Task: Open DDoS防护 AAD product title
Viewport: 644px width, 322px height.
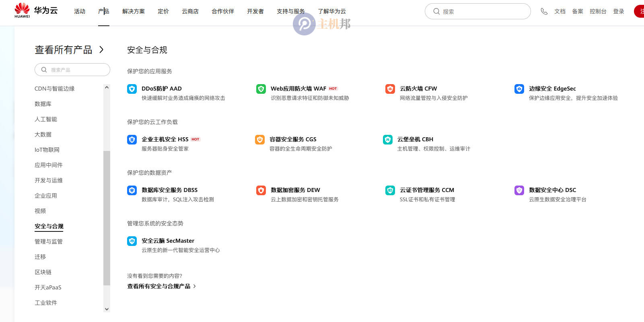Action: point(162,89)
